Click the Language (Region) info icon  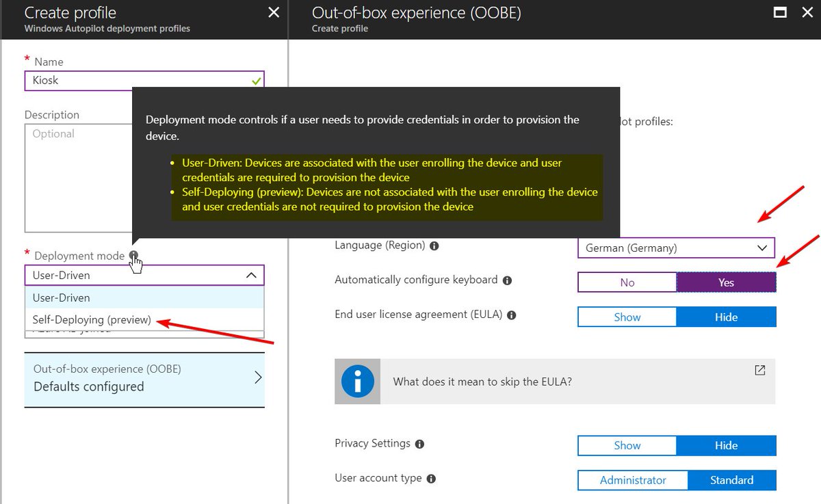(x=434, y=246)
